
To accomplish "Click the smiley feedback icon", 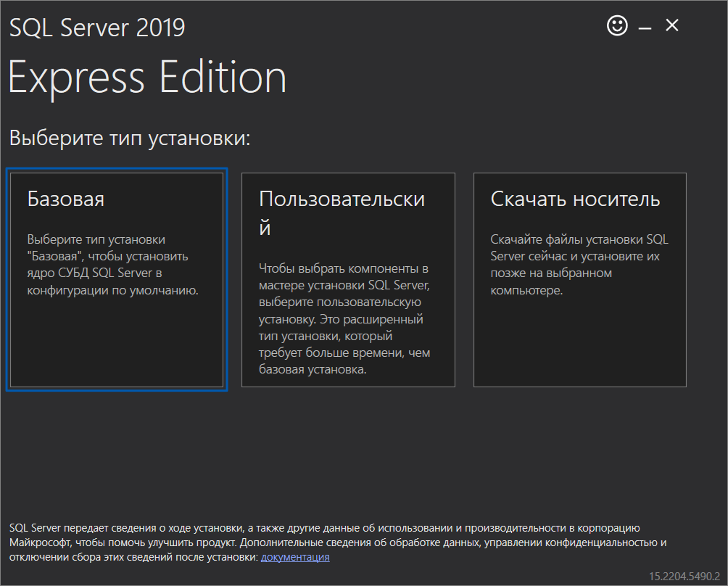I will click(617, 25).
